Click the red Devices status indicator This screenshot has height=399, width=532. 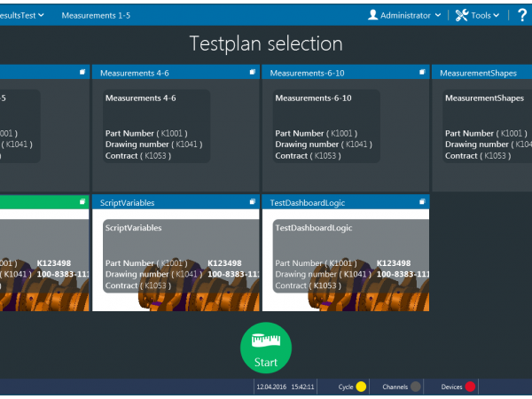click(x=470, y=387)
